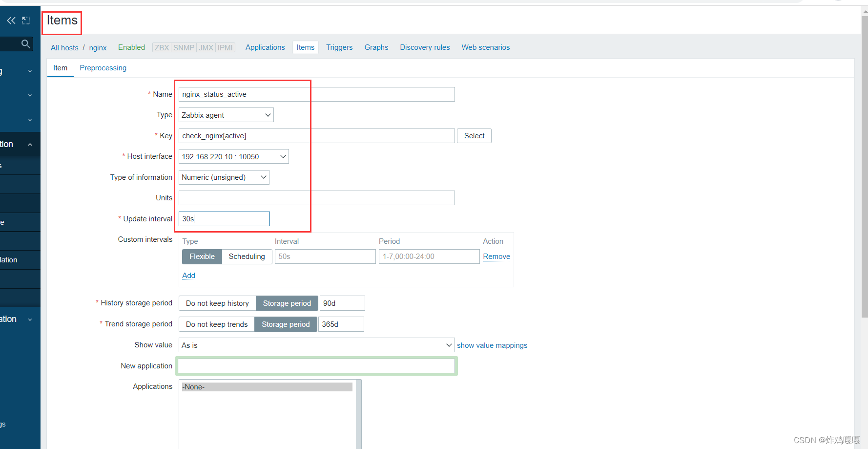Screen dimensions: 868x449
Task: Click the Key field with check_nginx[active]
Action: 317,136
